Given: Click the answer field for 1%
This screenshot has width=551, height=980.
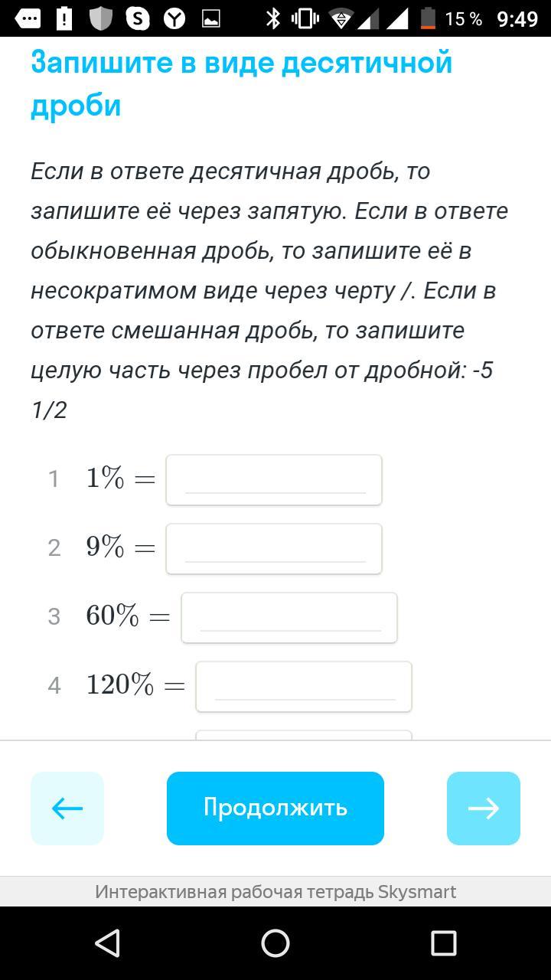Looking at the screenshot, I should click(274, 480).
